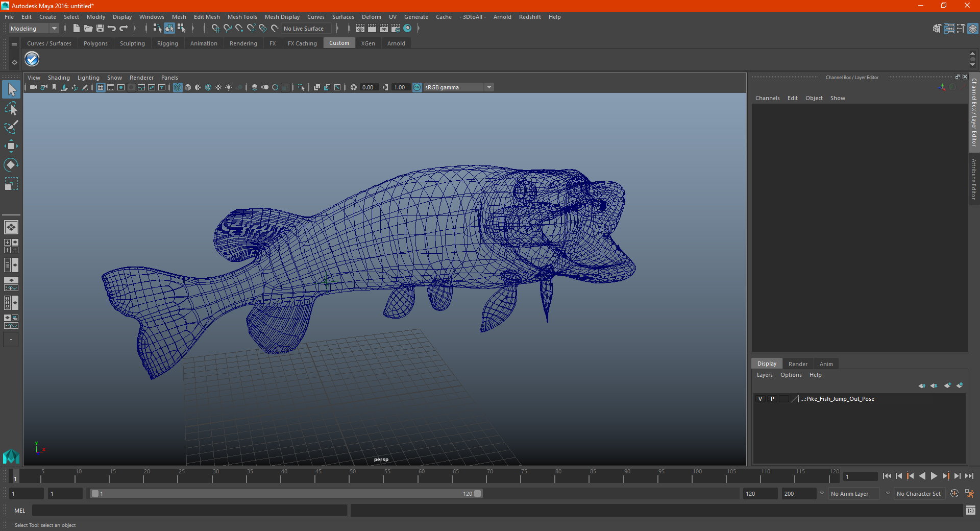This screenshot has height=531, width=980.
Task: Click the range slider bar handle at 120
Action: tap(477, 494)
